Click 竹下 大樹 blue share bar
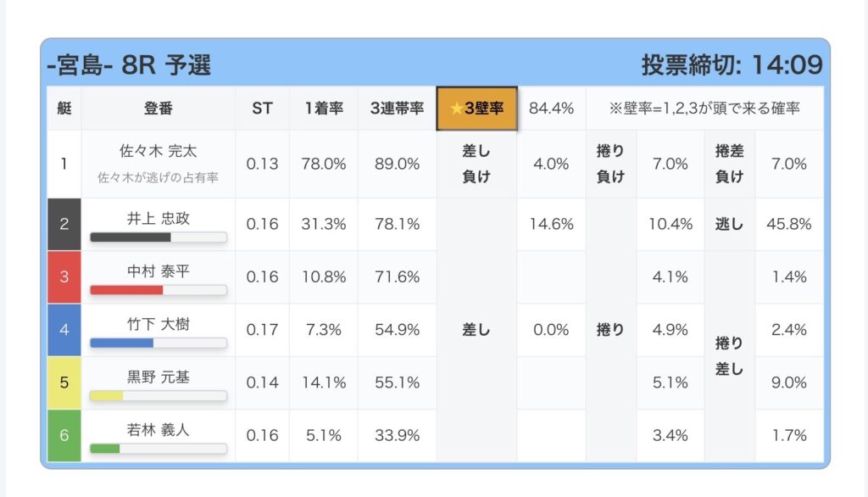The height and width of the screenshot is (497, 868). click(159, 343)
